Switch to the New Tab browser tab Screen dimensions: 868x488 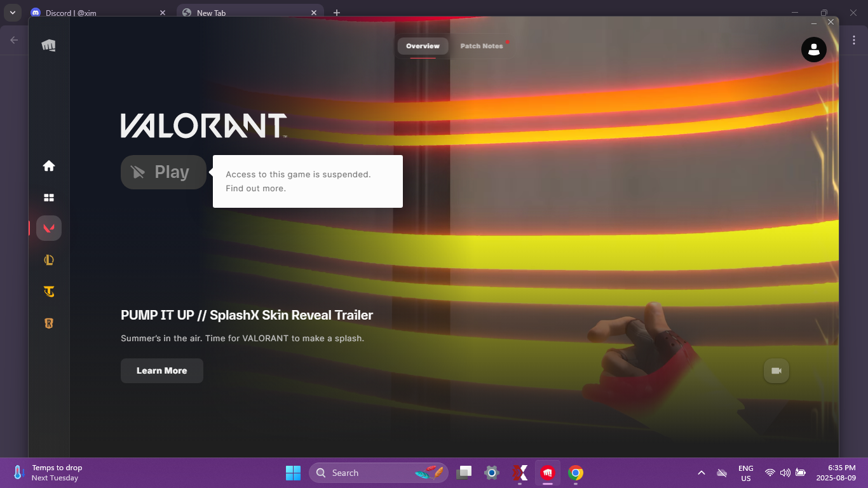point(249,13)
